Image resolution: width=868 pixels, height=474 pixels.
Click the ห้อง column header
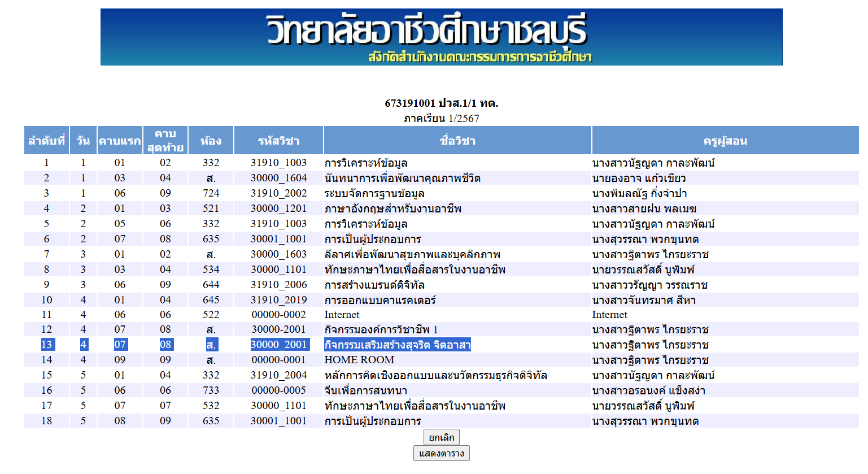(x=211, y=140)
